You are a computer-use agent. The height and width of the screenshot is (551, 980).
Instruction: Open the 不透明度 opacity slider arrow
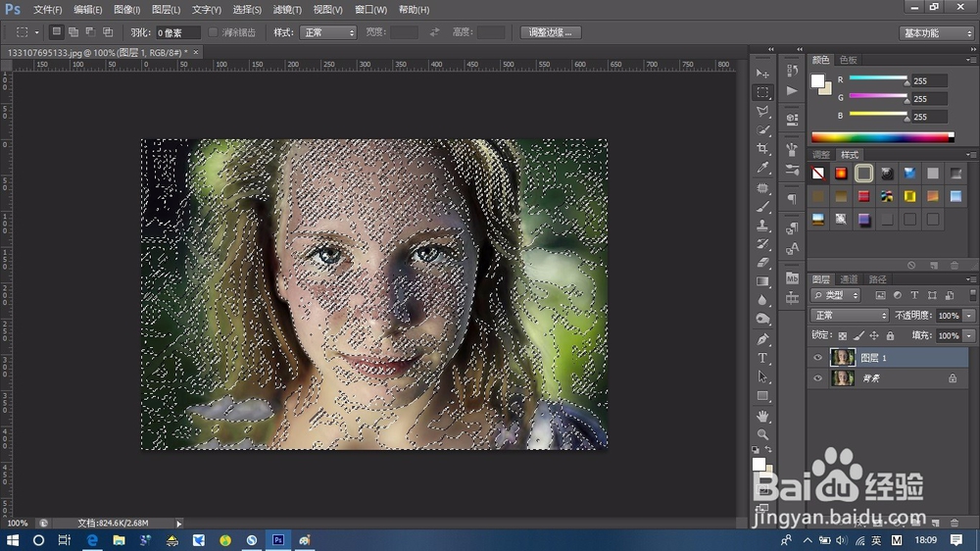pyautogui.click(x=969, y=316)
